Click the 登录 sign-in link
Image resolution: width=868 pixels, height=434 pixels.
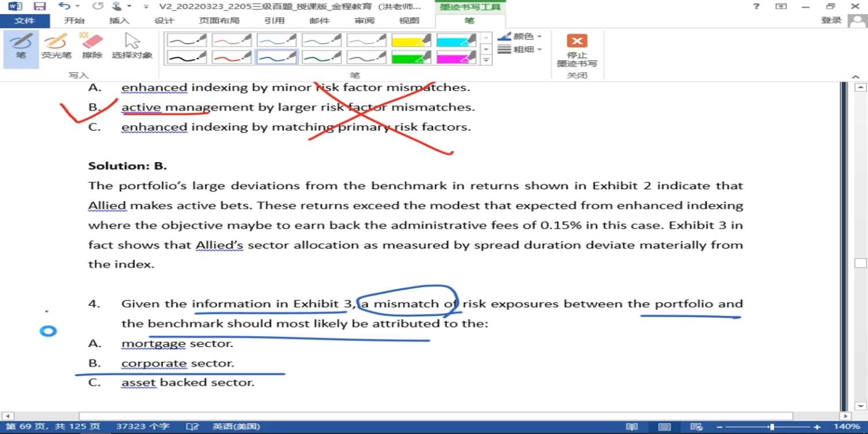pos(831,20)
